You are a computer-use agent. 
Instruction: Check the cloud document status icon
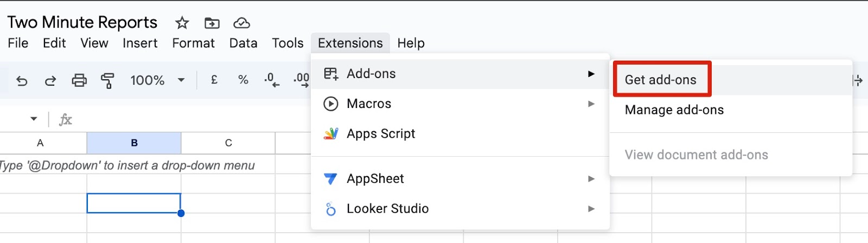point(241,23)
